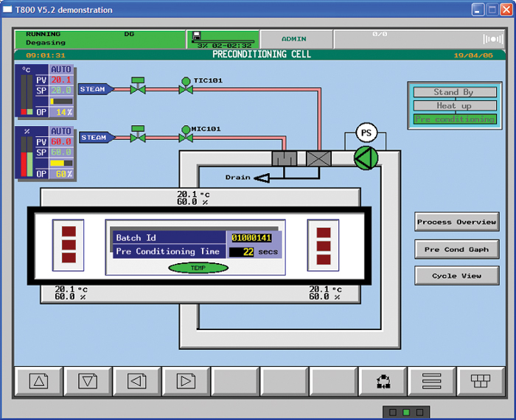Click temperature PV value 20.1
The width and height of the screenshot is (516, 420).
[61, 80]
